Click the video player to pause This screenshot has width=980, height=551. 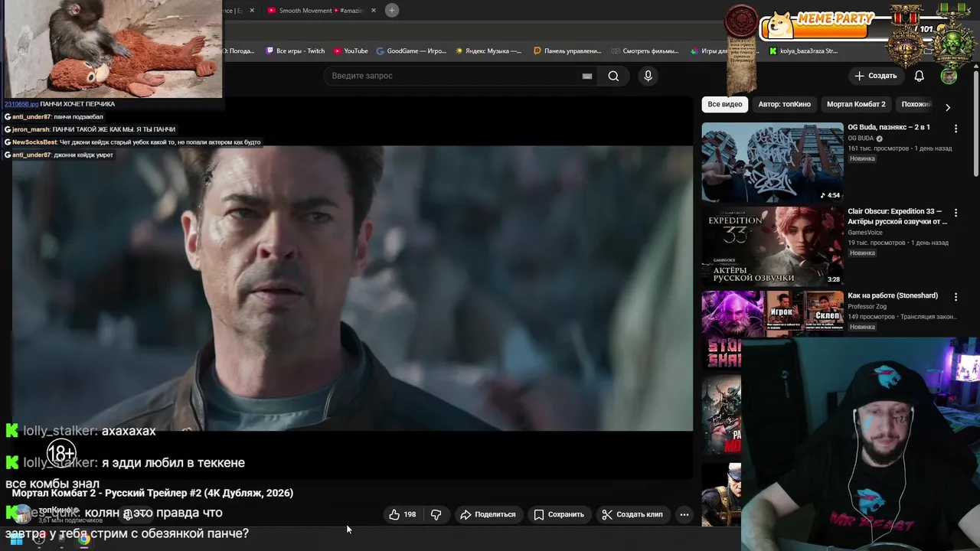coord(352,288)
